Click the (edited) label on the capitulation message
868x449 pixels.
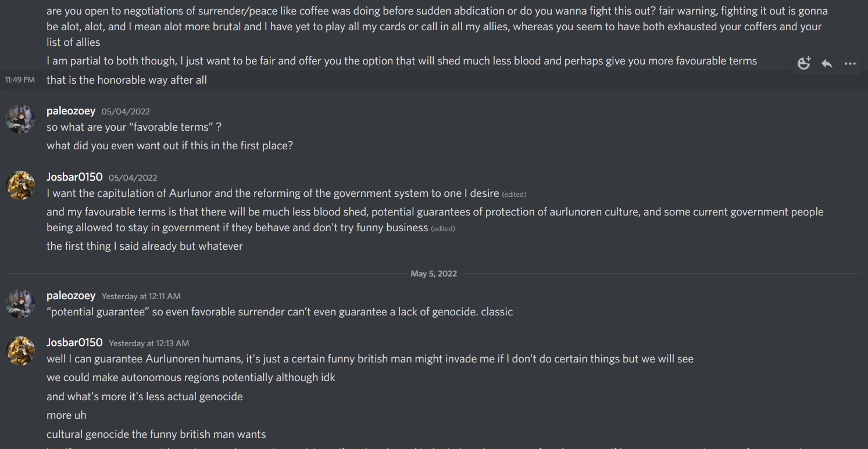[514, 194]
